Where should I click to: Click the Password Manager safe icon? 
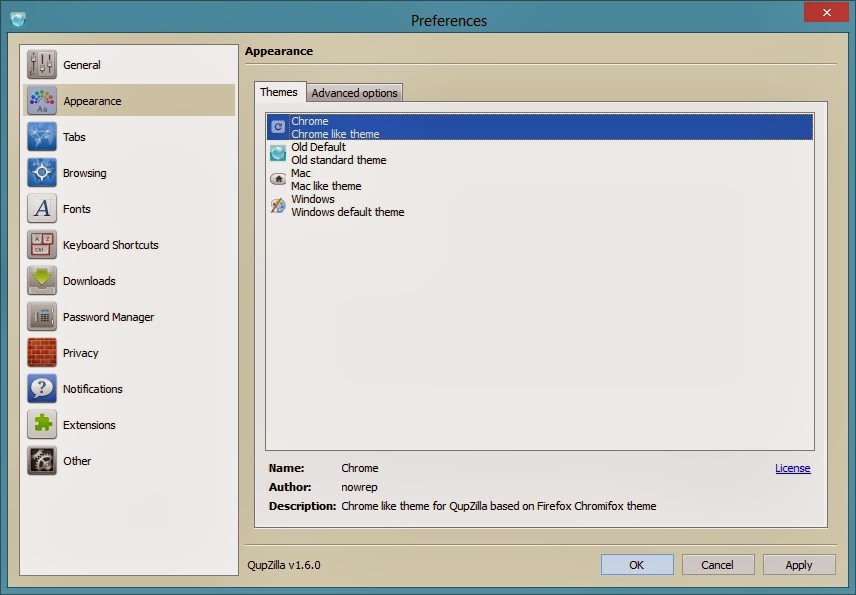coord(41,317)
